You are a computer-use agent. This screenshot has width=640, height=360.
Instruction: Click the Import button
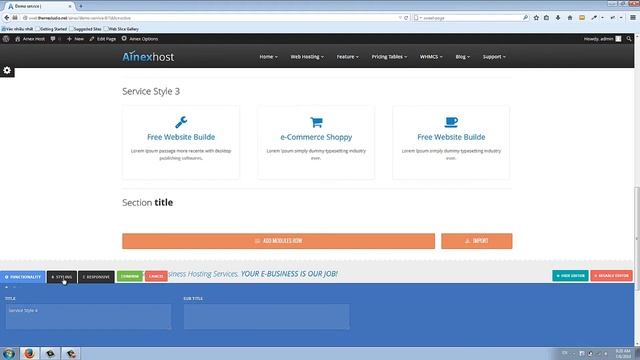point(476,241)
